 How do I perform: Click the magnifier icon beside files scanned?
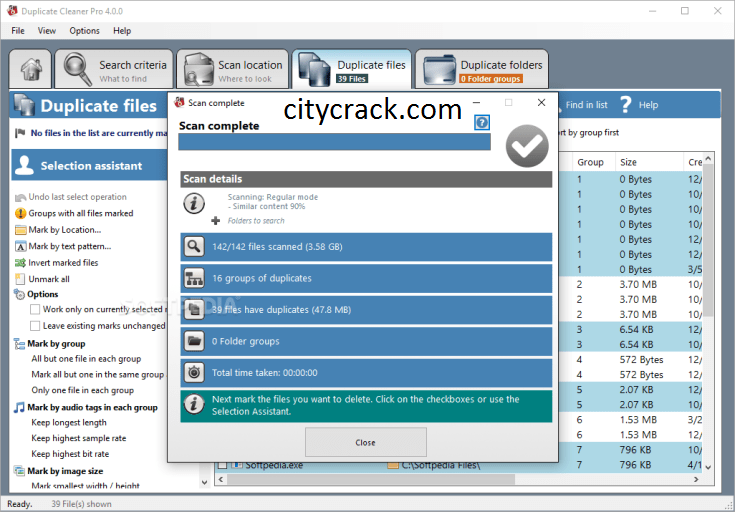click(194, 246)
